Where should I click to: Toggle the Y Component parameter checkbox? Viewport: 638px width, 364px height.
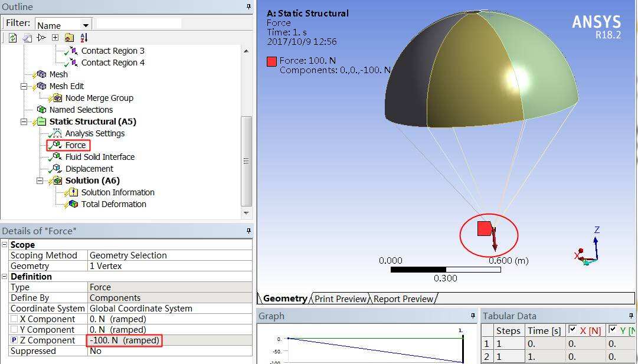(x=14, y=329)
